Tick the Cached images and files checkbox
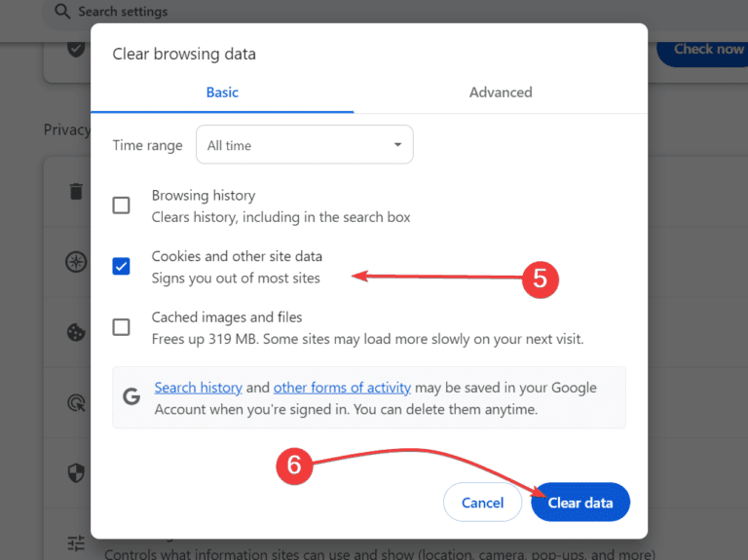 [121, 327]
